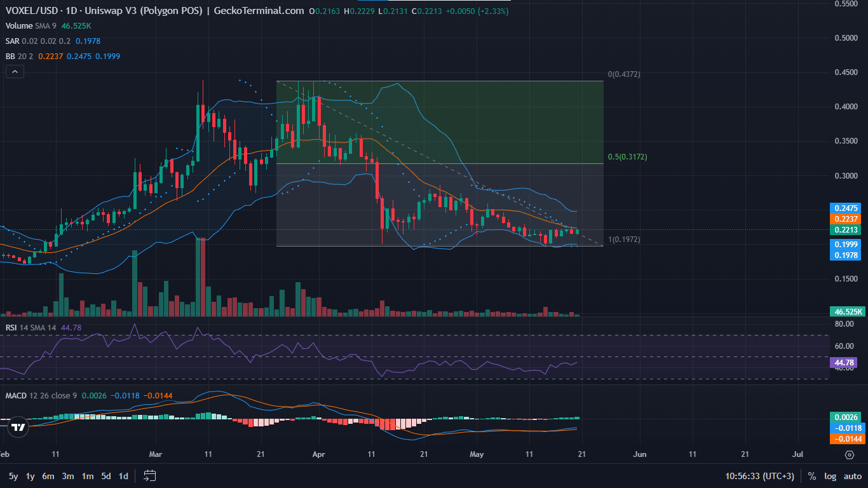Click the Jul date on time axis
Screen dimensions: 868x488
797,455
